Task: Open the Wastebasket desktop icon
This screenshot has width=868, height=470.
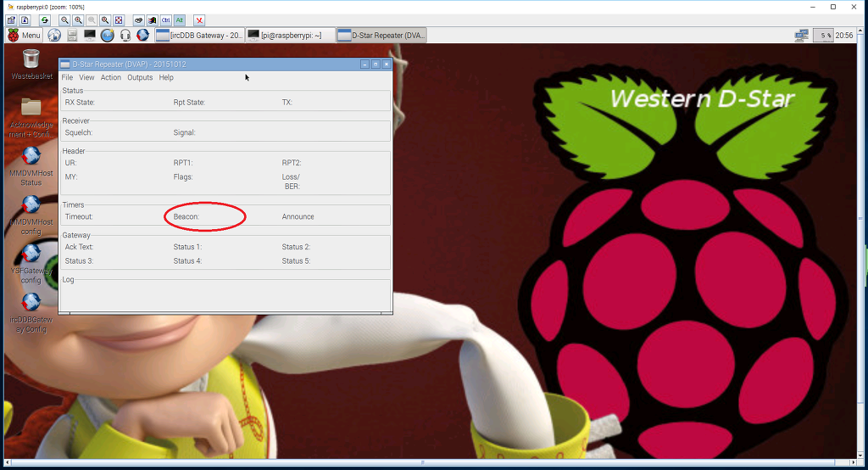Action: [x=31, y=64]
